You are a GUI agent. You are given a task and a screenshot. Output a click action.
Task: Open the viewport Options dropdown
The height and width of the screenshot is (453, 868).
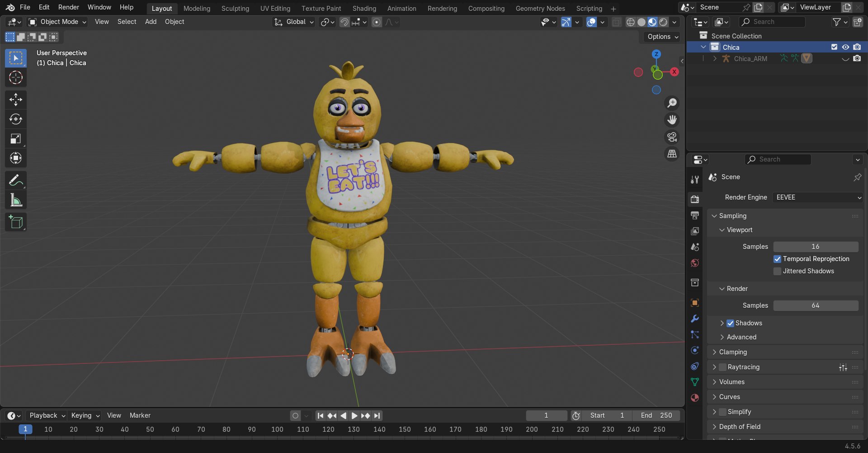point(662,37)
